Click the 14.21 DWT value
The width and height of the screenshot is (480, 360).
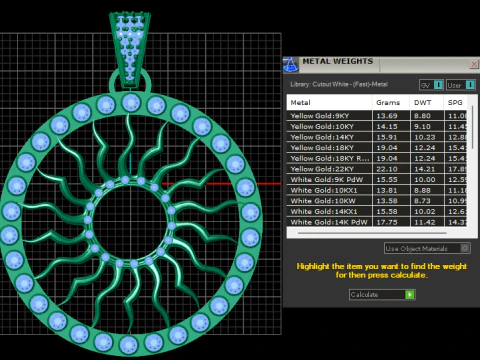tap(425, 169)
